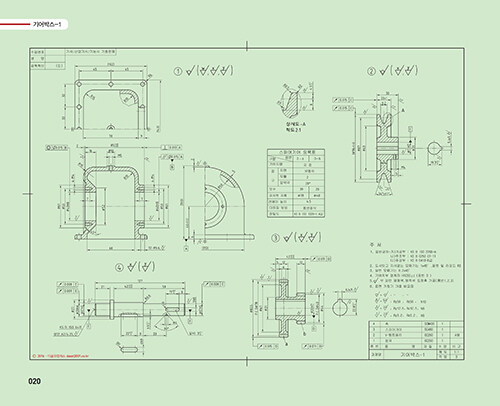This screenshot has width=500, height=406.
Task: Select the 주서 notes heading
Action: (375, 245)
